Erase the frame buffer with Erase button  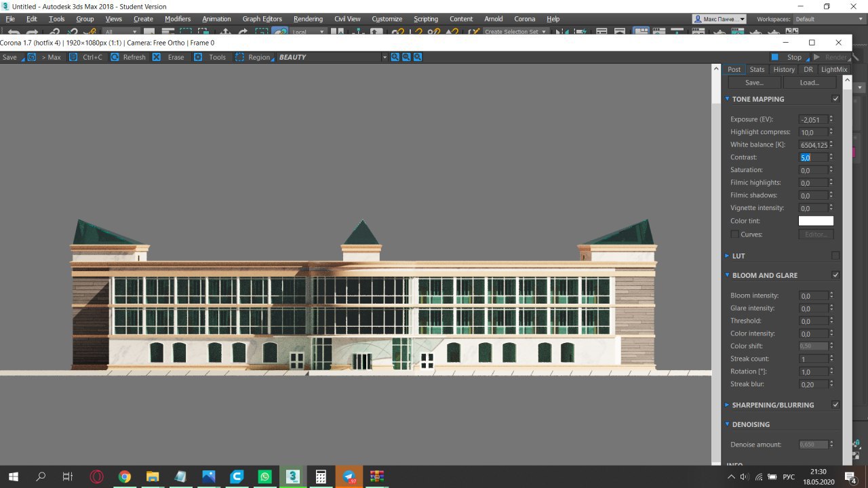click(169, 57)
